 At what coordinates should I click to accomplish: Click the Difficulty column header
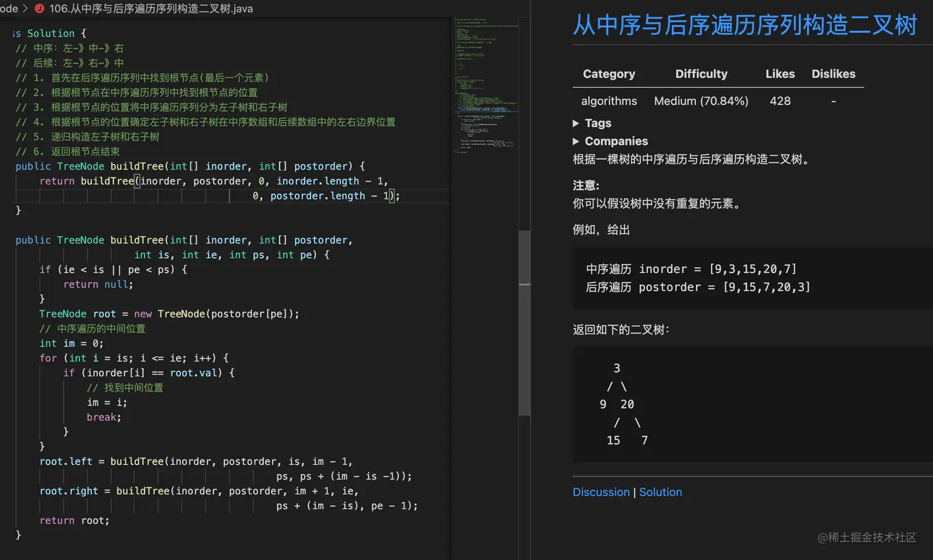[x=702, y=74]
